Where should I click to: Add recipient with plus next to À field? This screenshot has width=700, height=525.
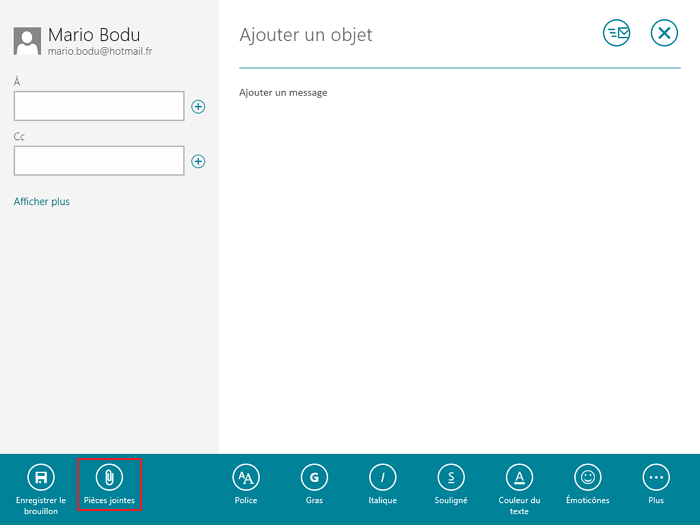click(x=198, y=107)
